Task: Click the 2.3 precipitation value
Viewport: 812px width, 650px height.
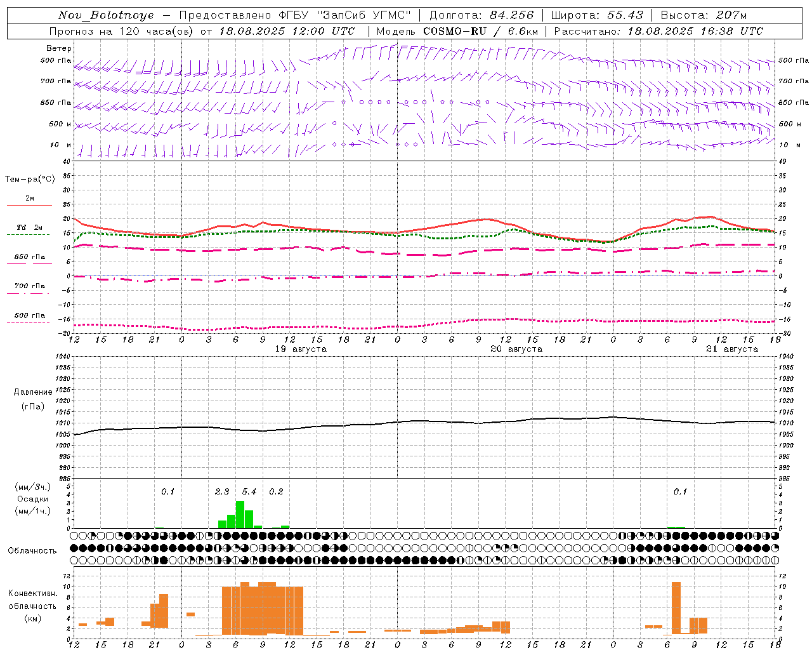Action: click(x=222, y=492)
